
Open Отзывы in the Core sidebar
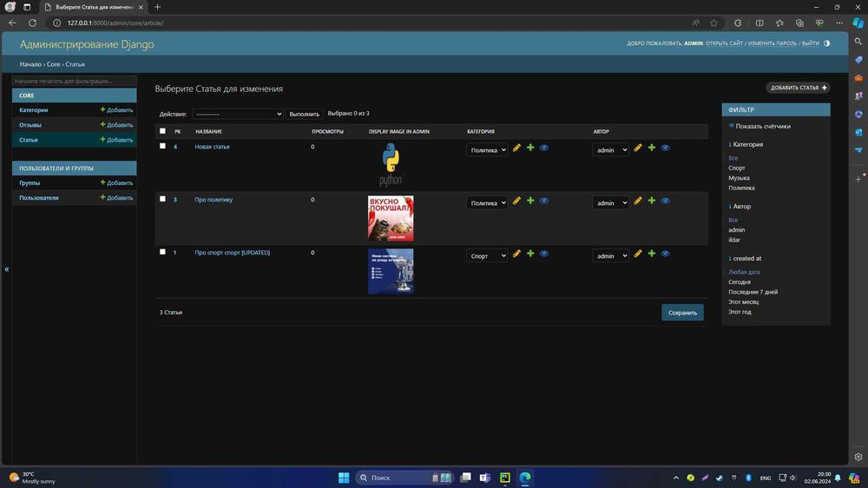coord(30,125)
